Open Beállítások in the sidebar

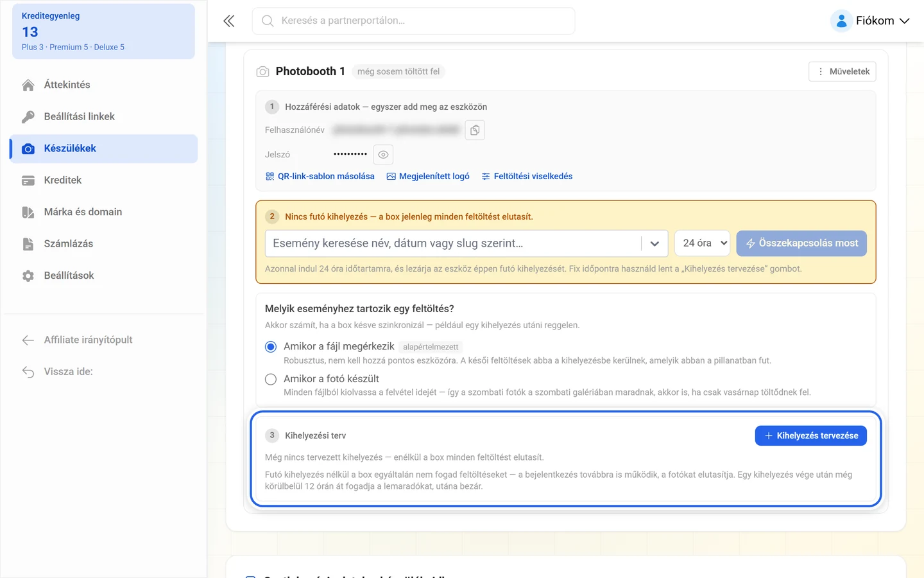[103, 276]
